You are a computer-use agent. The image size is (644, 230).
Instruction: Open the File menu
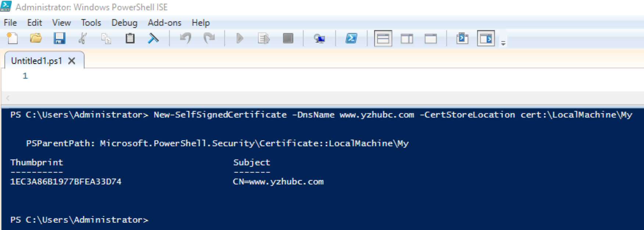[x=10, y=23]
